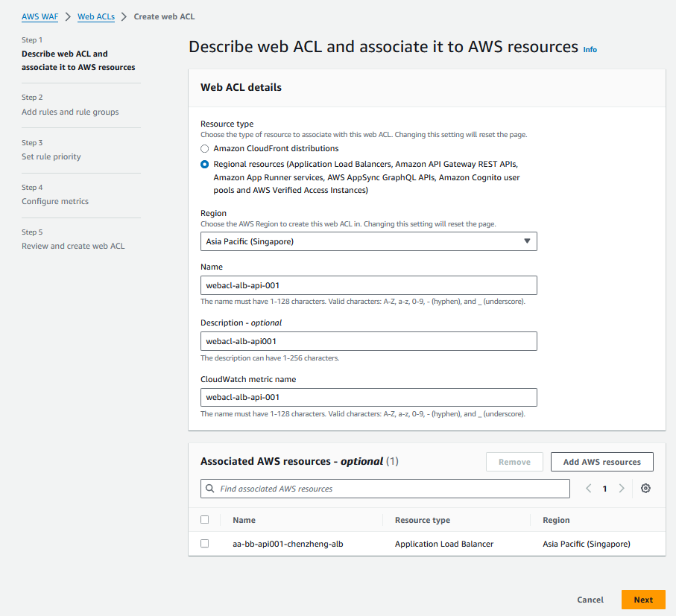
Task: Select Regional resources radio option
Action: click(205, 164)
